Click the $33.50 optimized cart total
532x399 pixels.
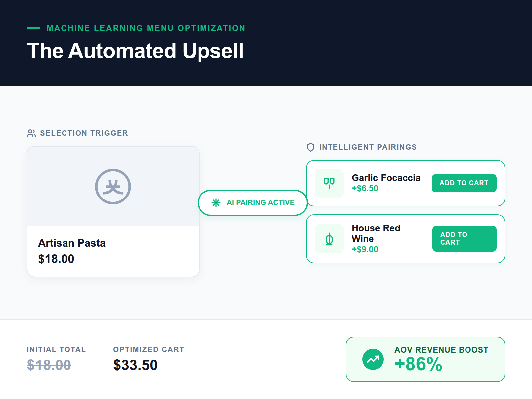[135, 365]
